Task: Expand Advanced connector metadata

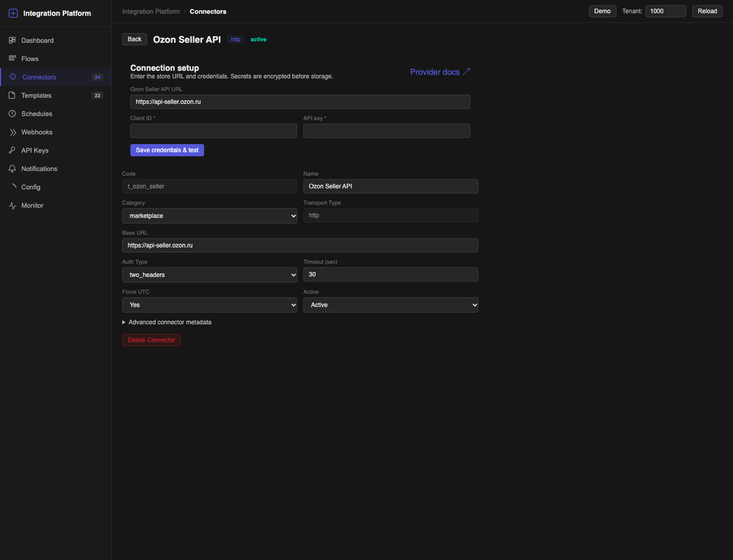Action: (x=167, y=322)
